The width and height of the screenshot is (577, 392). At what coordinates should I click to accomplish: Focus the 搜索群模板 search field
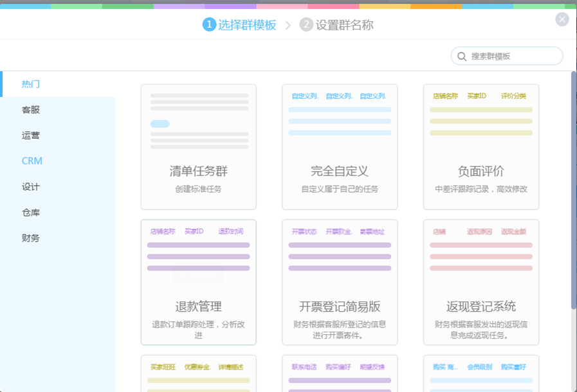click(x=507, y=56)
